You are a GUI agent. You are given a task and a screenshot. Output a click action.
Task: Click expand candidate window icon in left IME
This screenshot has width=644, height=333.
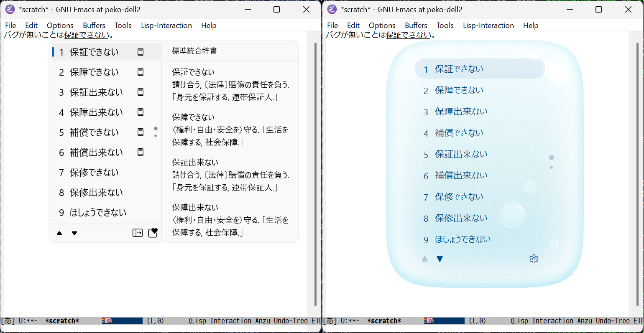(138, 233)
